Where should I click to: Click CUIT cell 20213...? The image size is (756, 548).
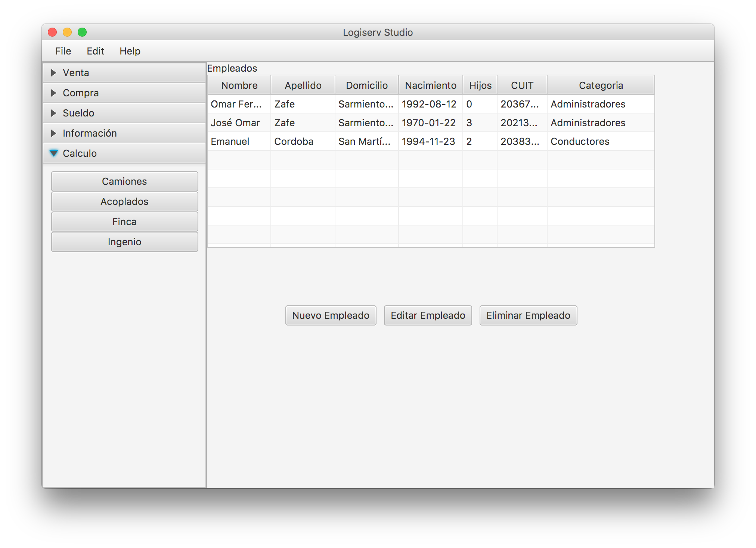tap(522, 123)
